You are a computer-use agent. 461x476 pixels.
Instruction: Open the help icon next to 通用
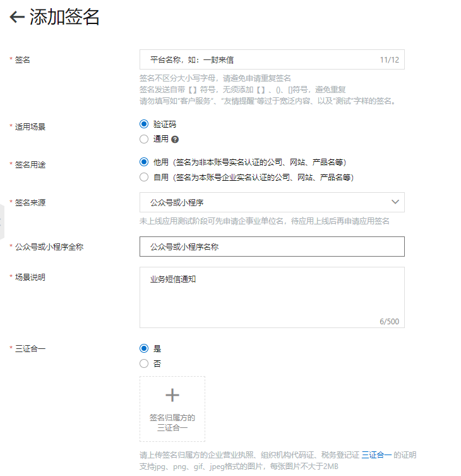click(175, 139)
